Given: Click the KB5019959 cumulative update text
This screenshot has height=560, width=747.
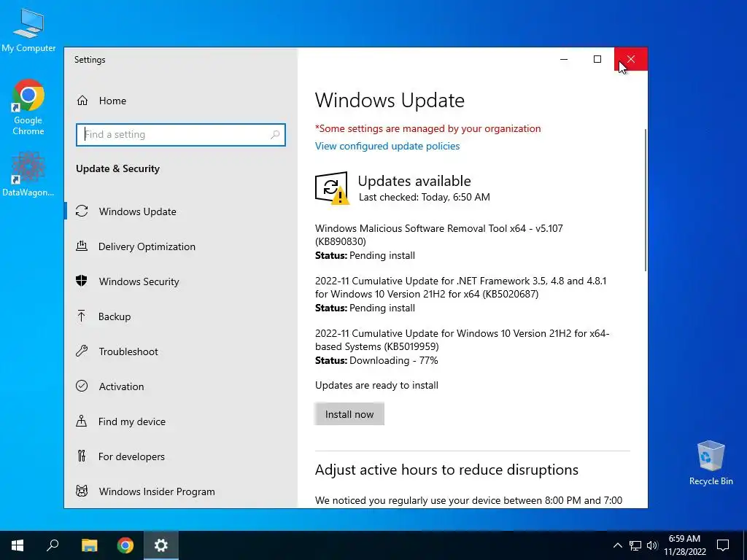Looking at the screenshot, I should [462, 340].
